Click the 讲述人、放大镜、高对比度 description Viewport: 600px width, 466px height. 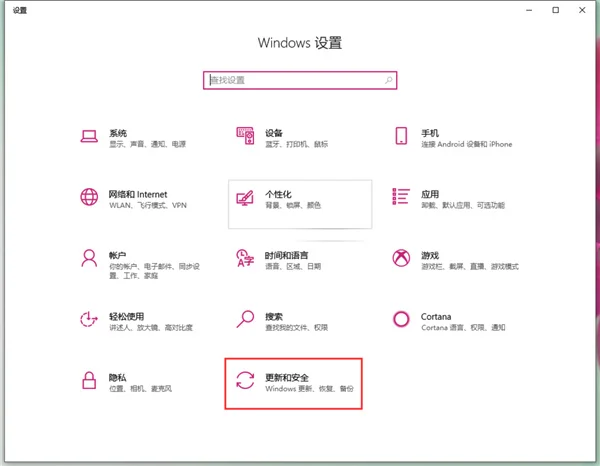[x=151, y=328]
